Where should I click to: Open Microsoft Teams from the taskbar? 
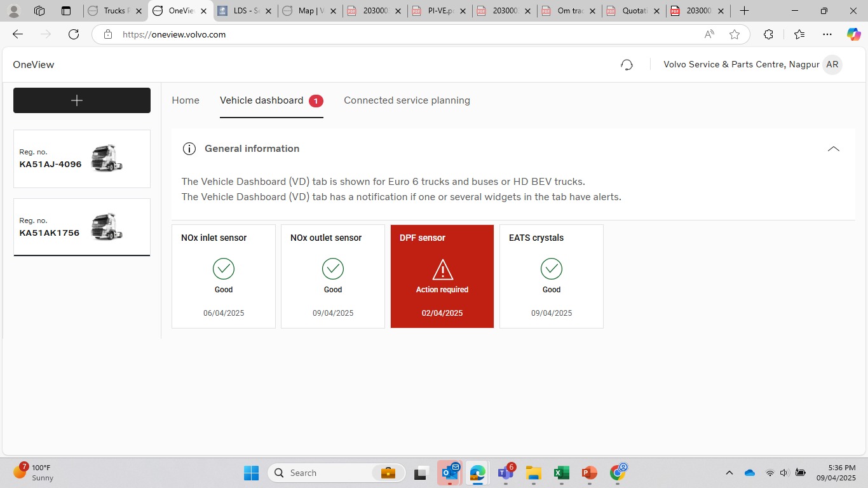coord(506,473)
